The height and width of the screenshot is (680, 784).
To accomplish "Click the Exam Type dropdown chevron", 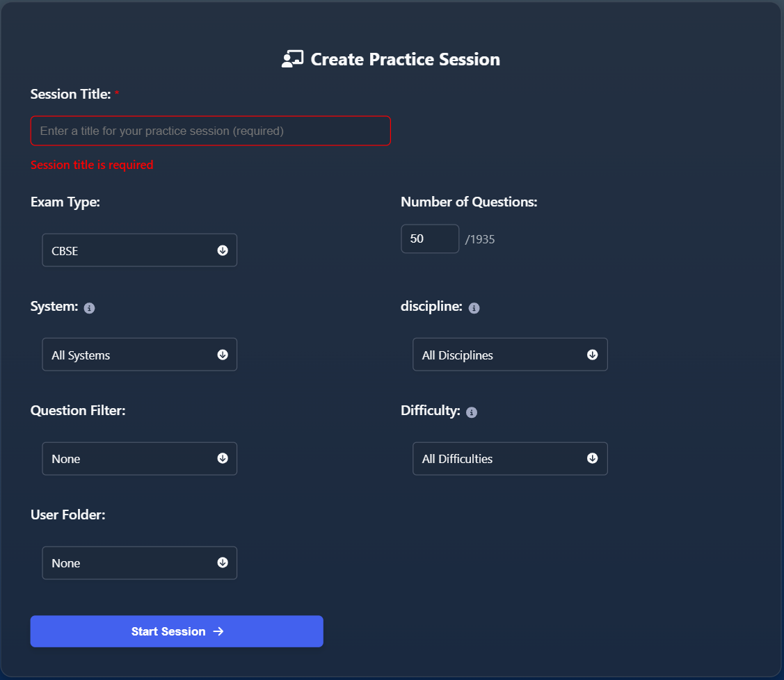I will point(223,250).
